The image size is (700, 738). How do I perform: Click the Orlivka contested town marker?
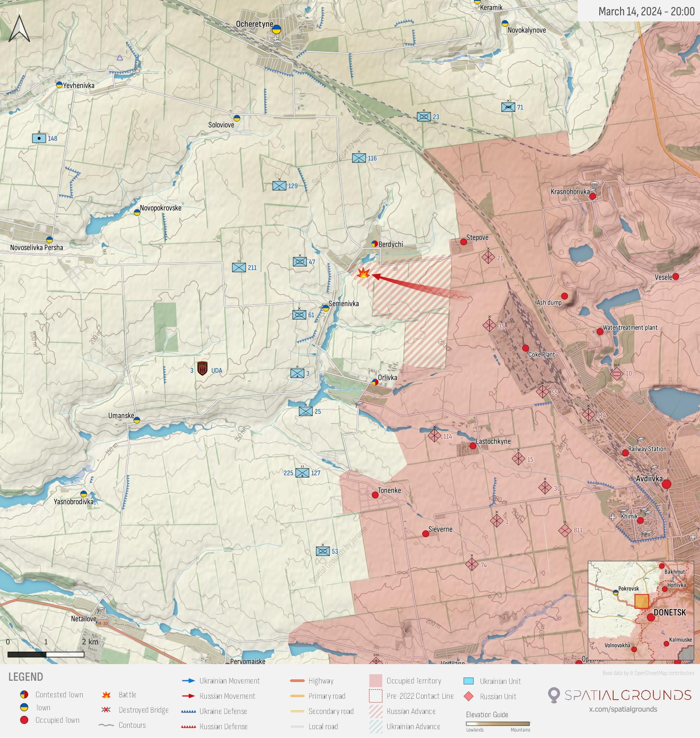point(375,382)
